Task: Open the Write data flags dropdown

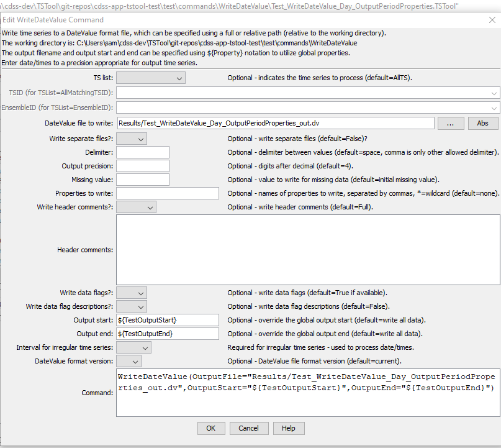Action: coord(132,293)
